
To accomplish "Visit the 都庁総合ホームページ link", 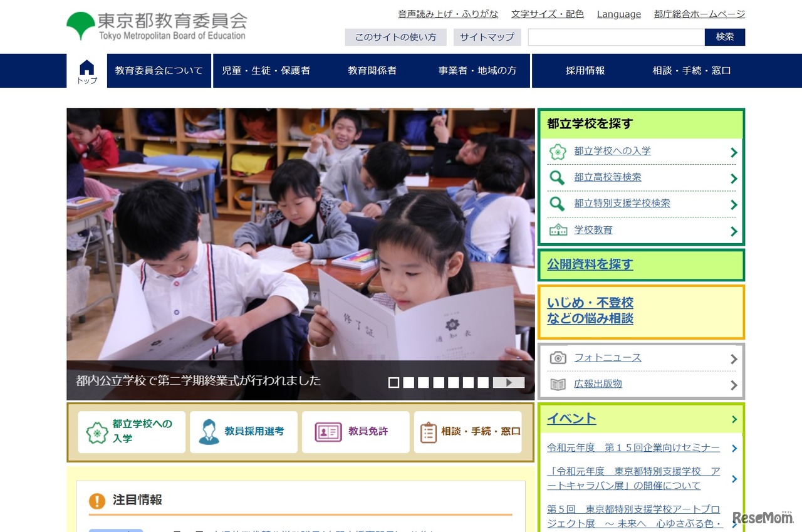I will (x=700, y=14).
